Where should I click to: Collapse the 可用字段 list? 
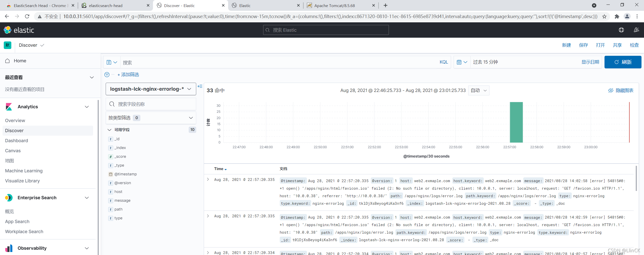click(x=109, y=130)
